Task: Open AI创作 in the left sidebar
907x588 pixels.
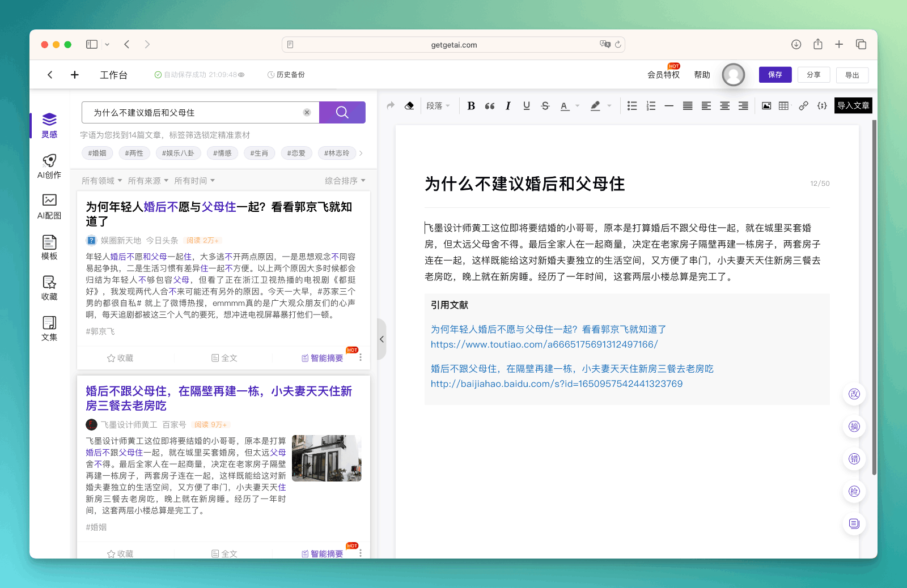Action: pyautogui.click(x=49, y=167)
